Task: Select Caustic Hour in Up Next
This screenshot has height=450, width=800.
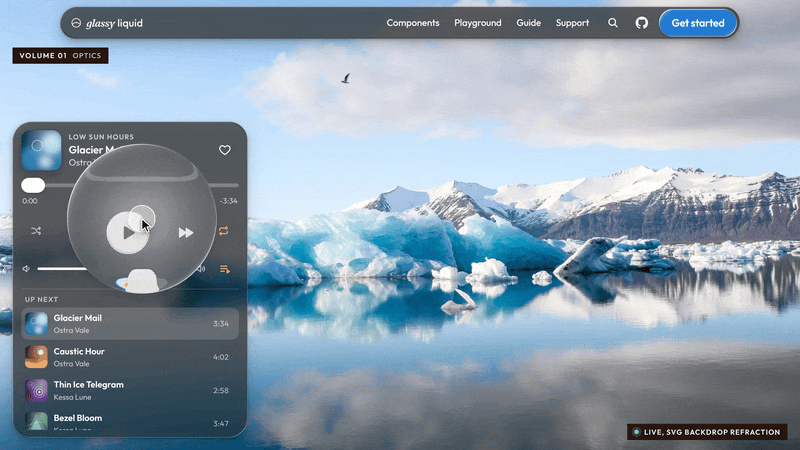Action: [x=130, y=357]
